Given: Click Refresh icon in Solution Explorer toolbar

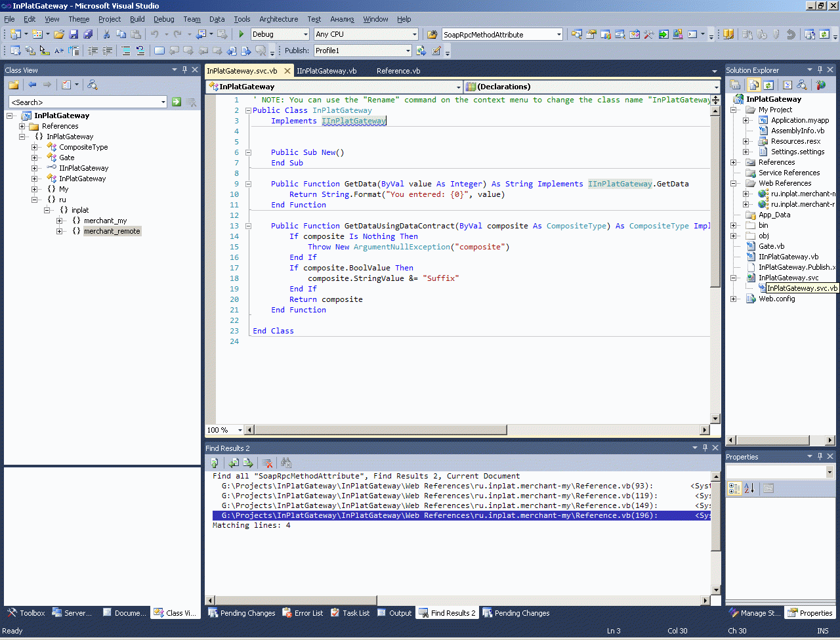Looking at the screenshot, I should [x=768, y=85].
